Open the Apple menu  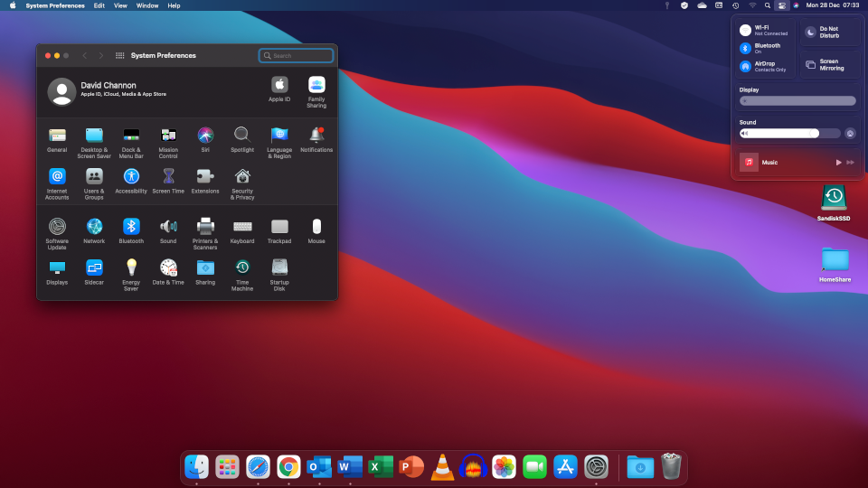point(12,5)
